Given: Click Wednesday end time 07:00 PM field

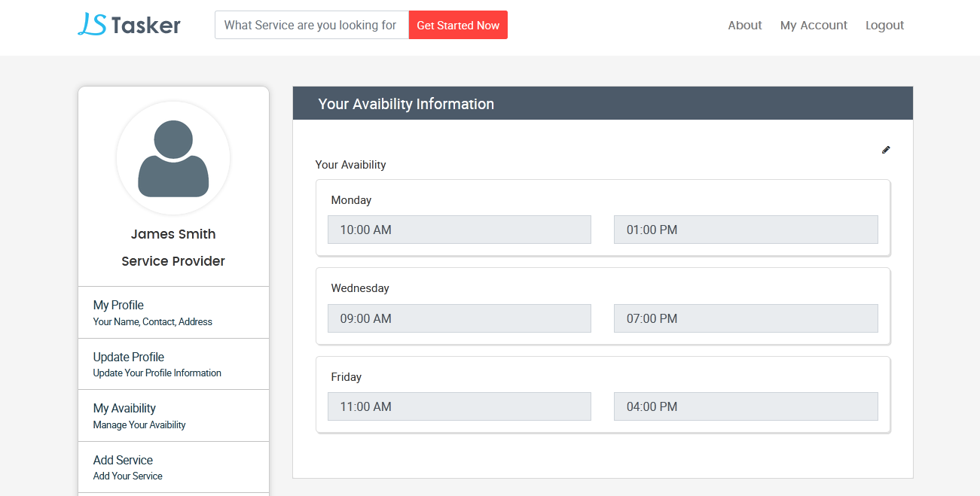Looking at the screenshot, I should (746, 318).
